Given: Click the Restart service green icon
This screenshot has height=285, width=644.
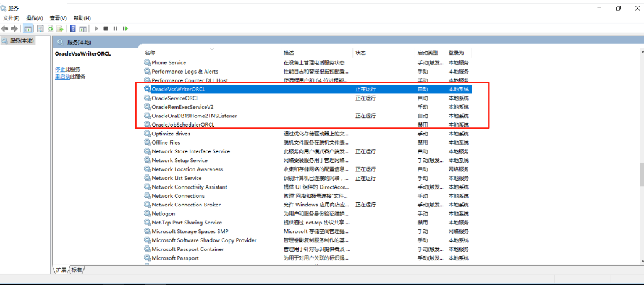Looking at the screenshot, I should tap(125, 28).
